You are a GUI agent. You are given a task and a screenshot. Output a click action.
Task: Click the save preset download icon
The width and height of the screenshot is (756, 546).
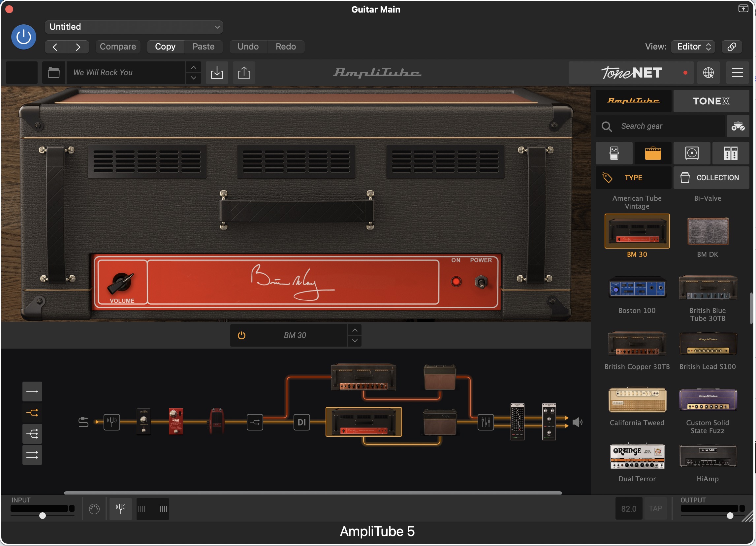pyautogui.click(x=217, y=72)
